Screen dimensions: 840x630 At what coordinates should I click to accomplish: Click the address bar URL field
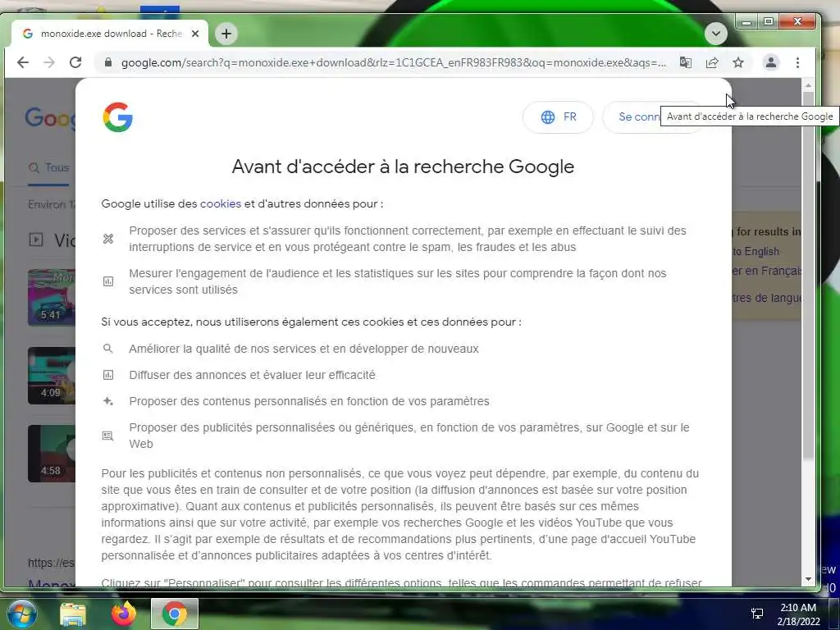tap(393, 62)
